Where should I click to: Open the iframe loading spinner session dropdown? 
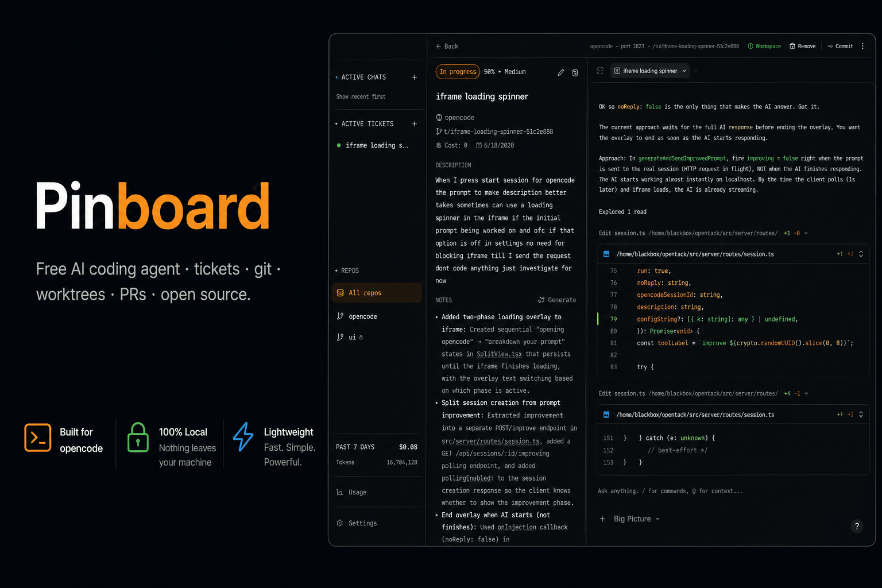pos(650,71)
